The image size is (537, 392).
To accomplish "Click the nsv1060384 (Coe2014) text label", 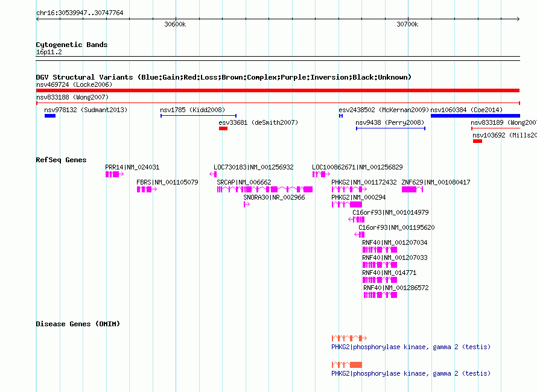I will click(466, 110).
